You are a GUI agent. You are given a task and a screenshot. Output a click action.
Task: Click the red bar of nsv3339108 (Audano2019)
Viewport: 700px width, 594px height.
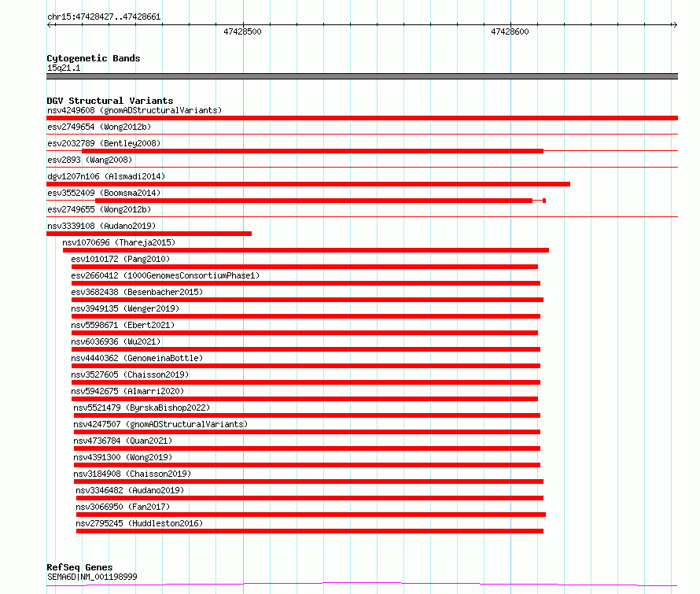149,234
